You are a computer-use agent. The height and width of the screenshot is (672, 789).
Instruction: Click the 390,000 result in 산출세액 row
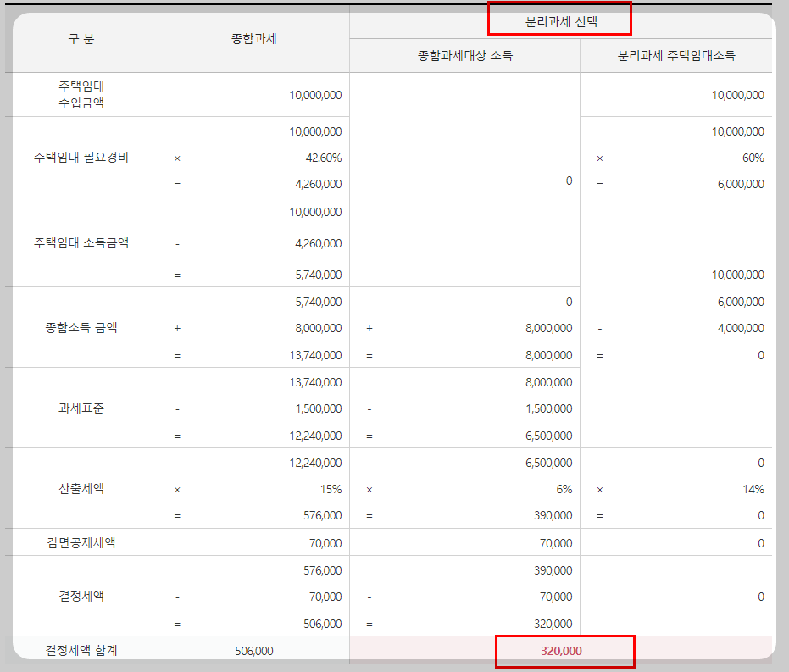[x=553, y=515]
